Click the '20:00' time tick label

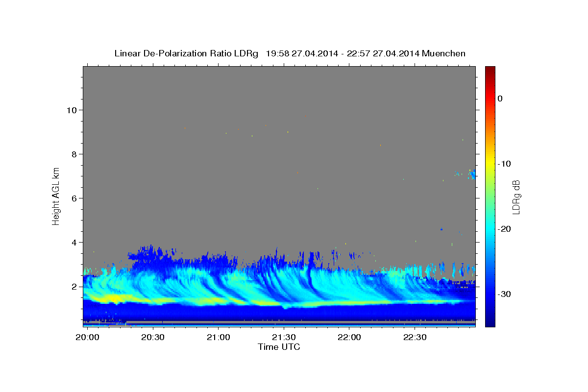click(x=88, y=337)
